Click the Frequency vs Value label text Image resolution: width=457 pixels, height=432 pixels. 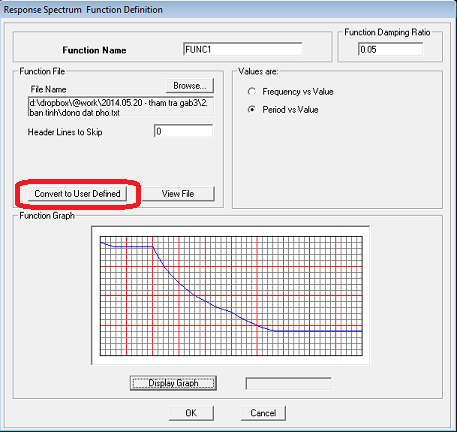coord(298,92)
